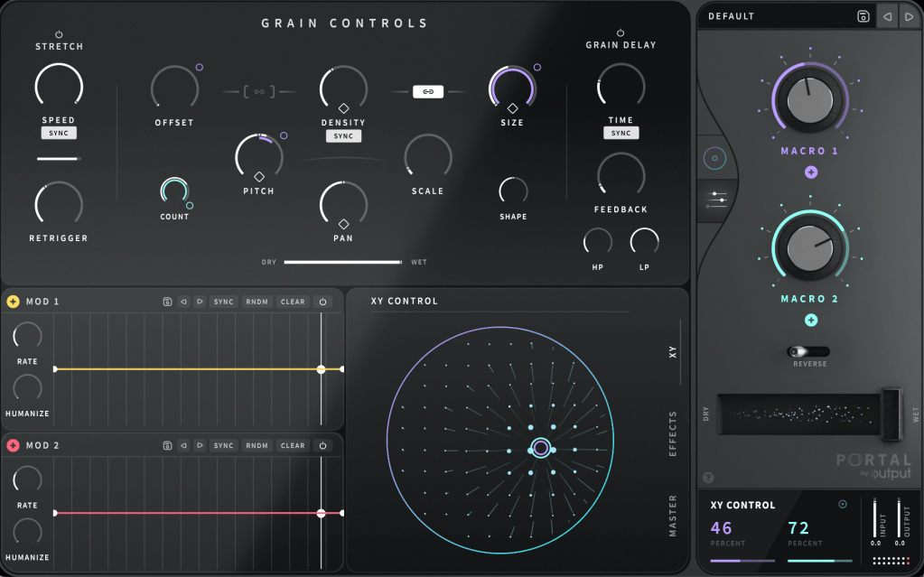The height and width of the screenshot is (577, 924).
Task: Load the previous preset using left arrow
Action: pyautogui.click(x=887, y=16)
